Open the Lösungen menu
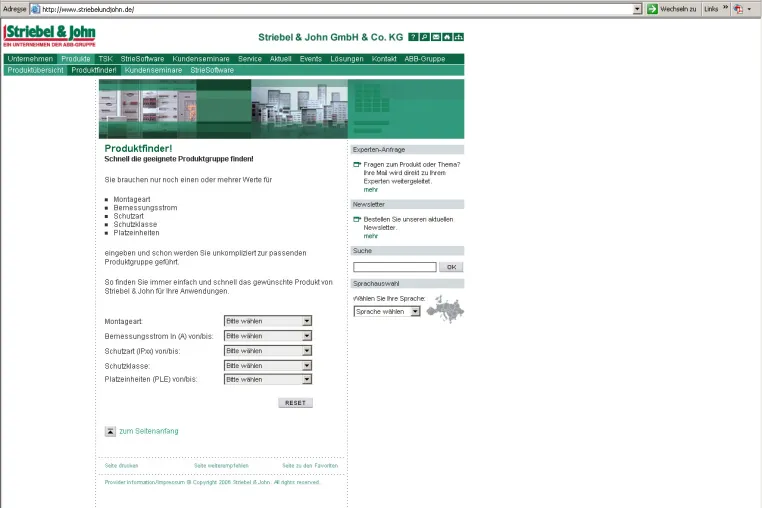The image size is (762, 508). [347, 59]
